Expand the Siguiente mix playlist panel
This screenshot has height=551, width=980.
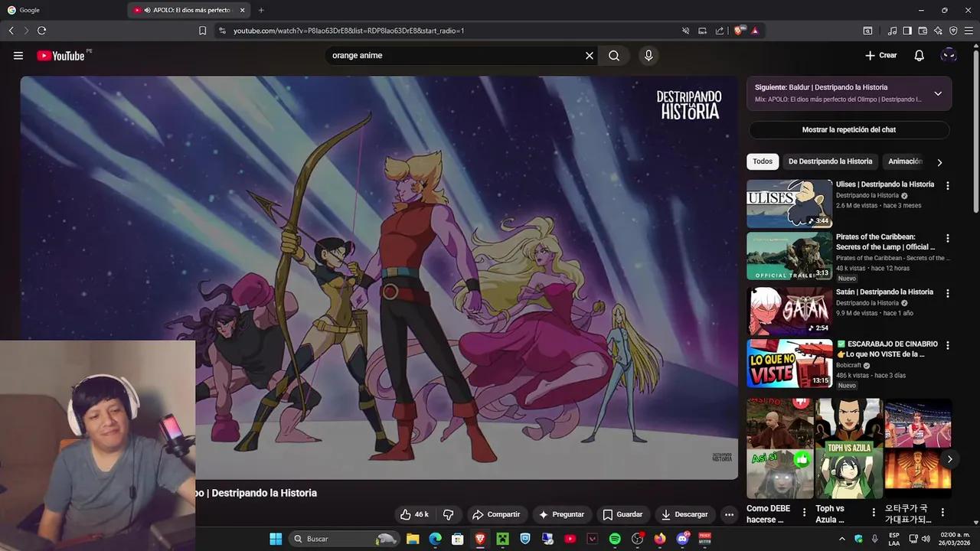tap(938, 93)
